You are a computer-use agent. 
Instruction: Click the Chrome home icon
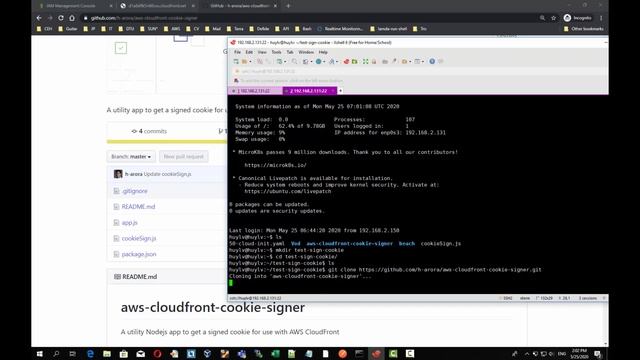(72, 18)
